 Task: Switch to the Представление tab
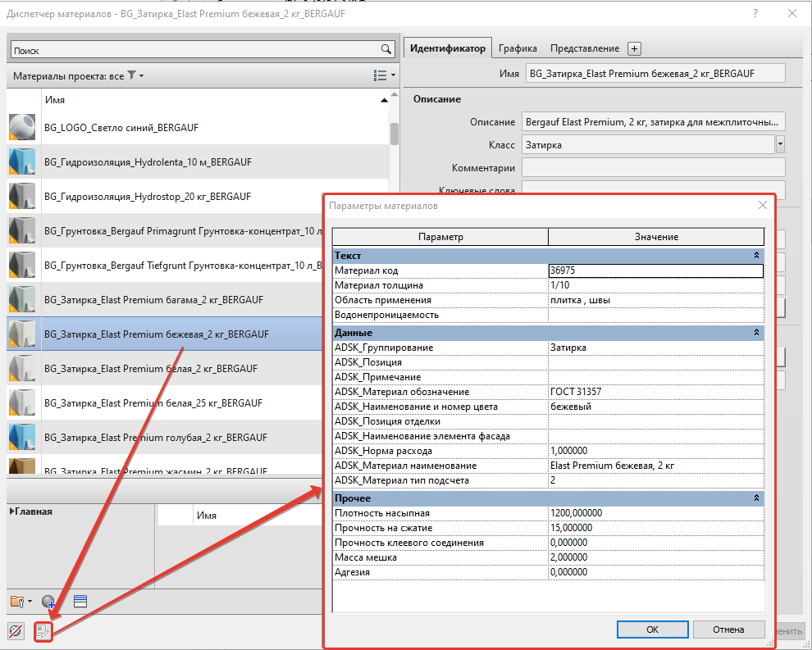[x=585, y=48]
